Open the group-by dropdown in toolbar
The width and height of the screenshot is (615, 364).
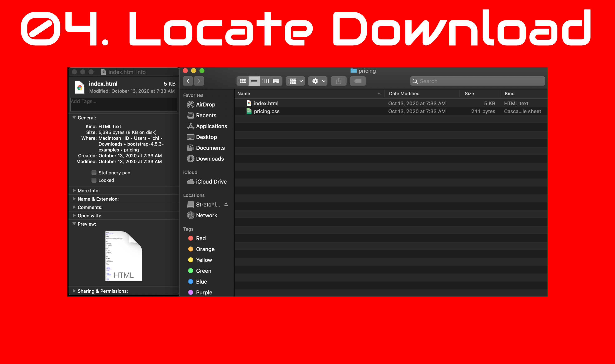point(295,81)
